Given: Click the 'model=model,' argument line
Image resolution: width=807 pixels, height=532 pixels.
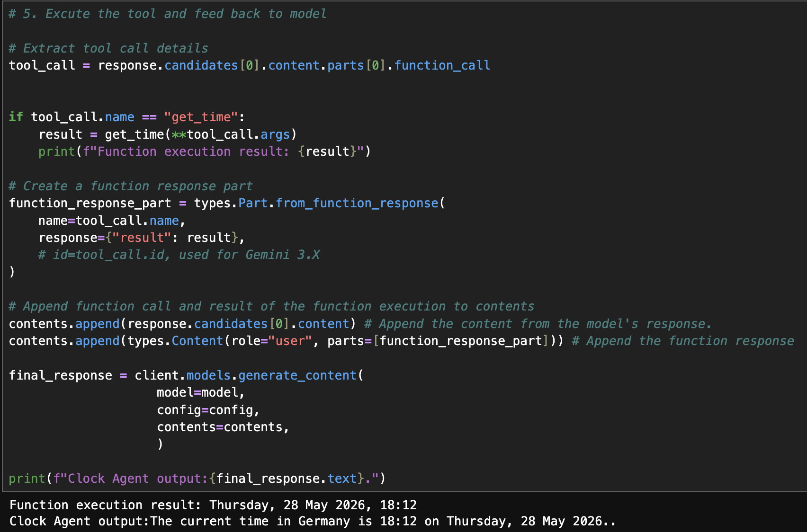Looking at the screenshot, I should (201, 392).
